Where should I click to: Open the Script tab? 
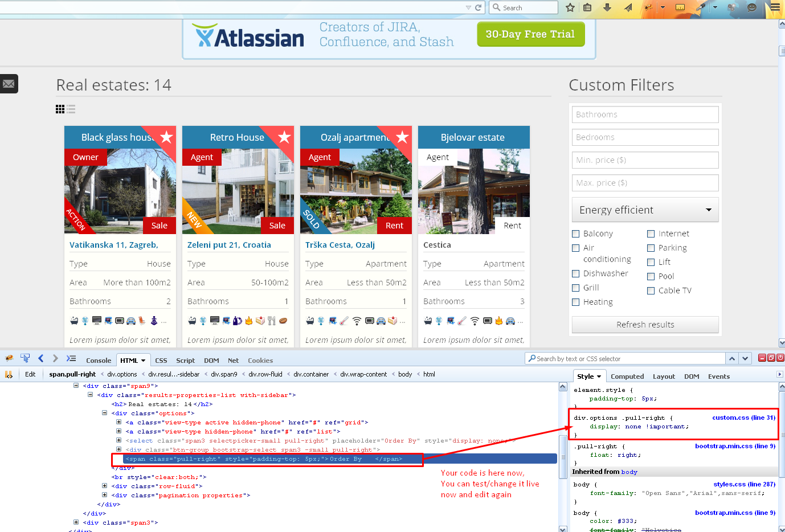point(185,361)
